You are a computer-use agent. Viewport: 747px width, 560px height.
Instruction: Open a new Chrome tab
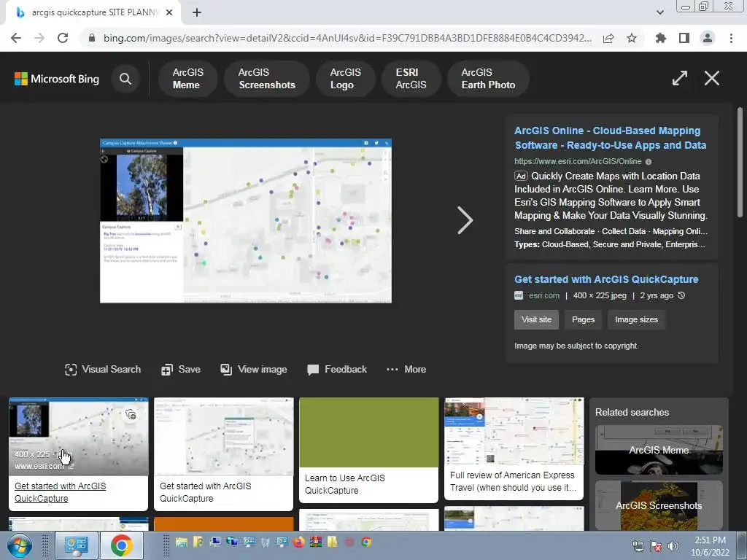[197, 12]
